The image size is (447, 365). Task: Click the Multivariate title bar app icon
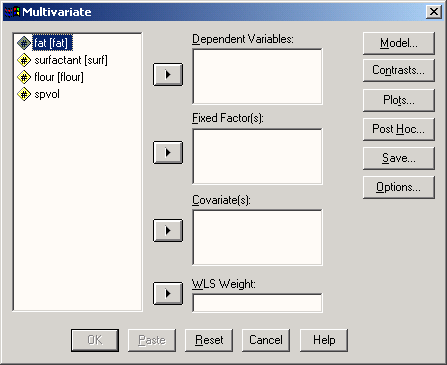click(13, 12)
